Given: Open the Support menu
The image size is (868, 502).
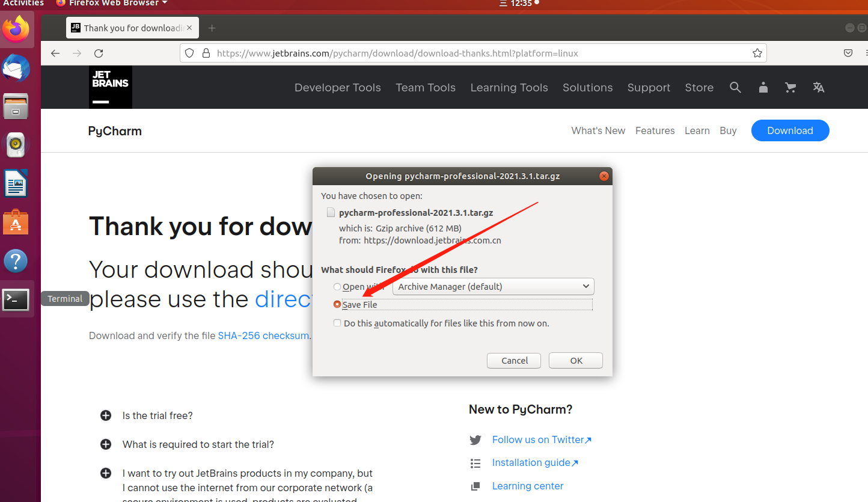Looking at the screenshot, I should click(x=649, y=87).
